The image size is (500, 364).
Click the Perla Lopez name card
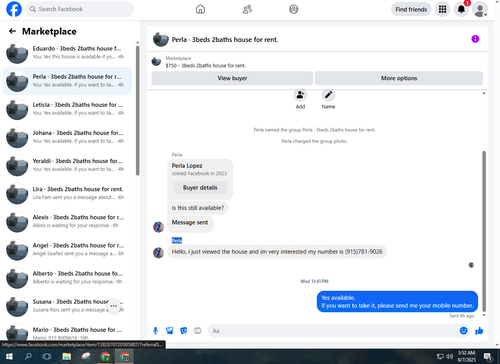click(x=200, y=179)
